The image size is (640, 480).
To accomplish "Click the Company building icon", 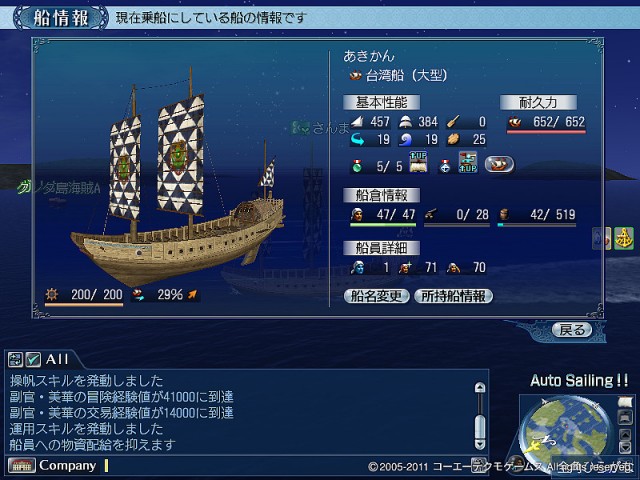I will pos(22,465).
